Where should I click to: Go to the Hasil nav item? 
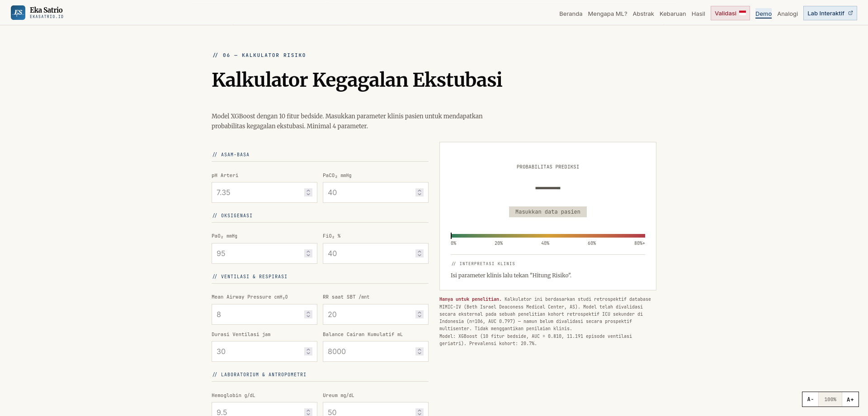(x=698, y=14)
